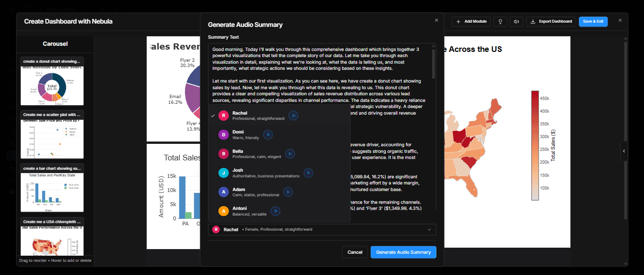644x275 pixels.
Task: Collapse the right side panel chevron
Action: click(x=624, y=151)
